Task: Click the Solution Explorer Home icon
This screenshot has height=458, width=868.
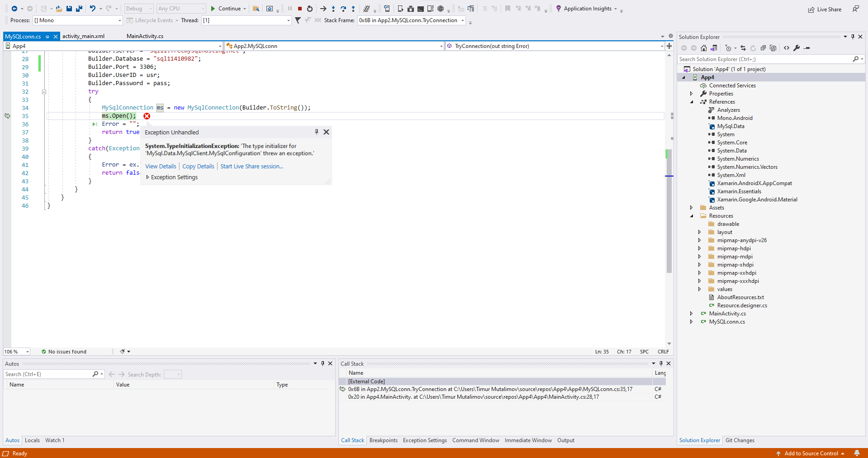Action: click(x=704, y=48)
